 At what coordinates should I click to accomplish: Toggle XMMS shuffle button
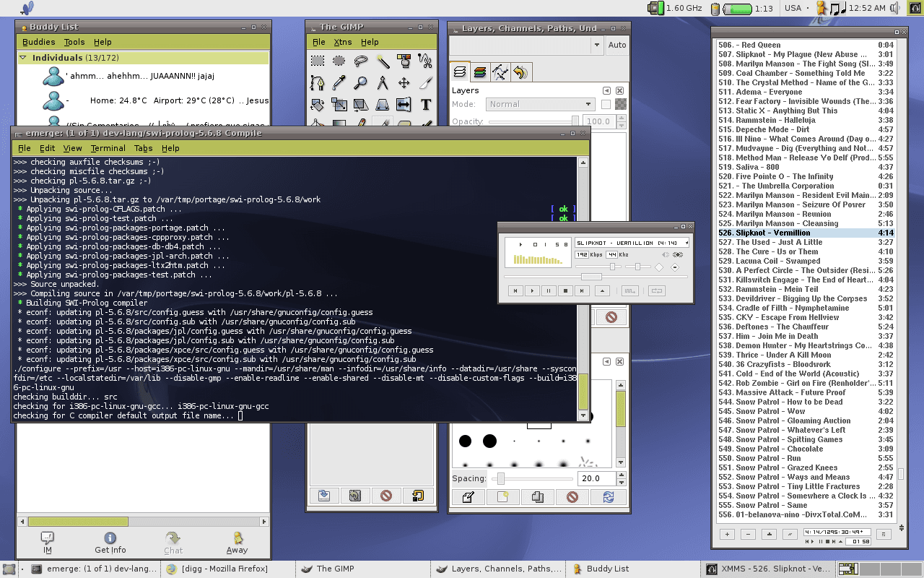click(x=630, y=290)
